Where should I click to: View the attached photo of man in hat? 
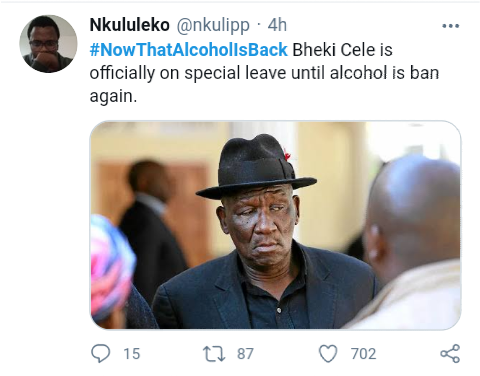tap(275, 225)
